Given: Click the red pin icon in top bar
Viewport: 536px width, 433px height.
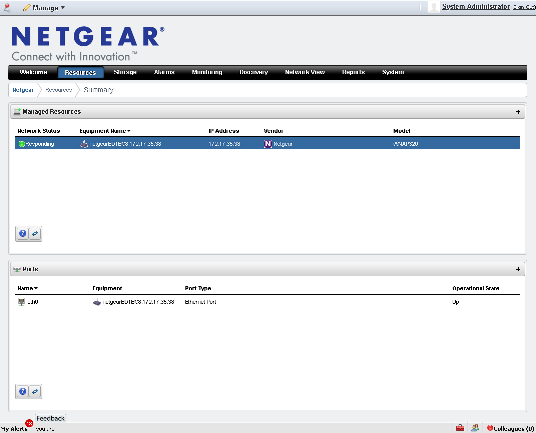Looking at the screenshot, I should point(6,7).
